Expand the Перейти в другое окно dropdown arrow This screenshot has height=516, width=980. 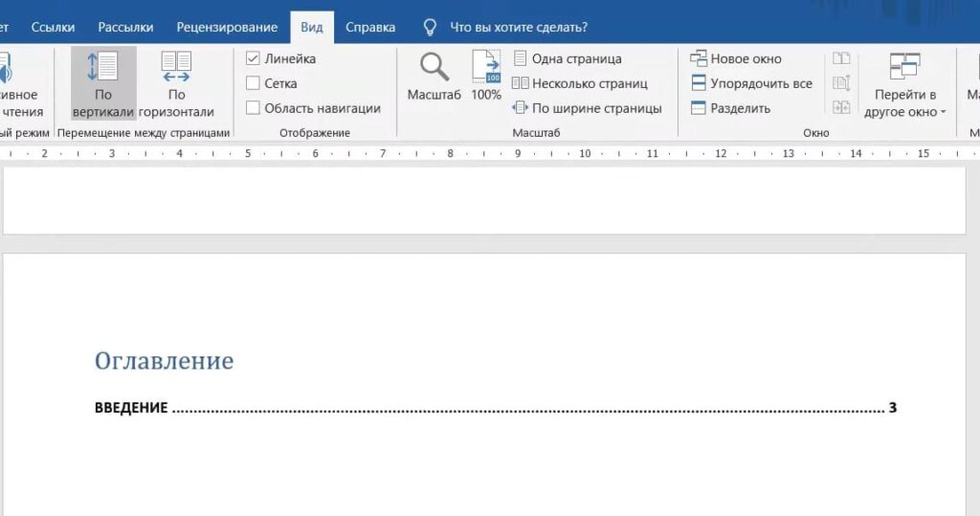pos(943,113)
